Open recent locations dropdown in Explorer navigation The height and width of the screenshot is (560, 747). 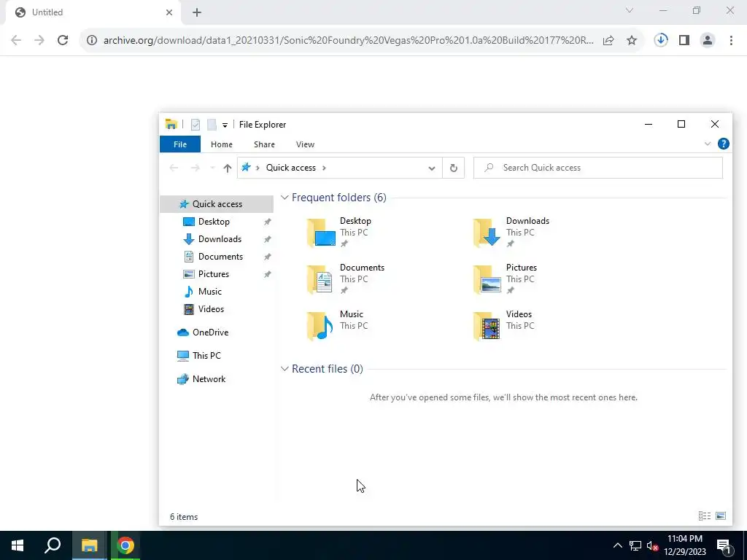point(212,168)
